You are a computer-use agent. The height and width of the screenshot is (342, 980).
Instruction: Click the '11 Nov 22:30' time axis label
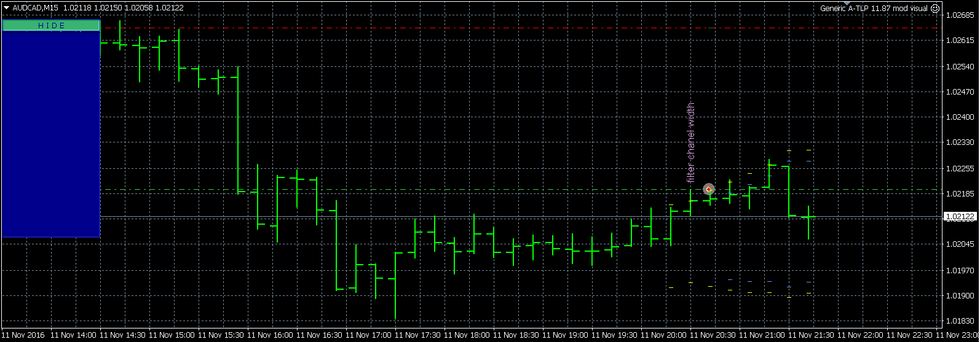(x=909, y=335)
